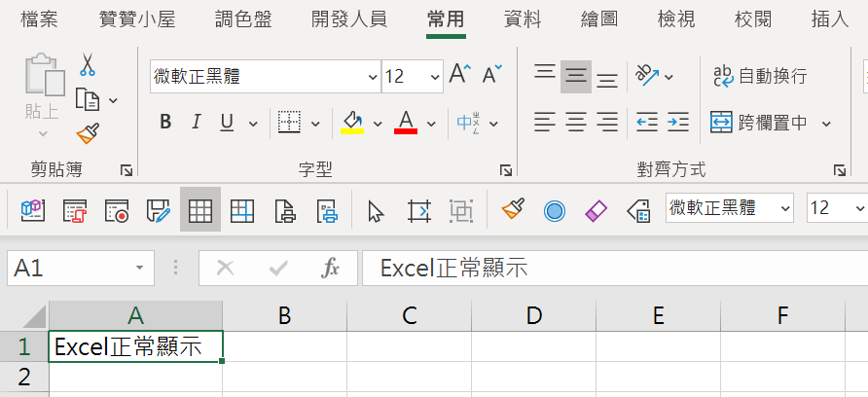Click the Copy icon in clipboard group
The image size is (868, 397).
88,99
